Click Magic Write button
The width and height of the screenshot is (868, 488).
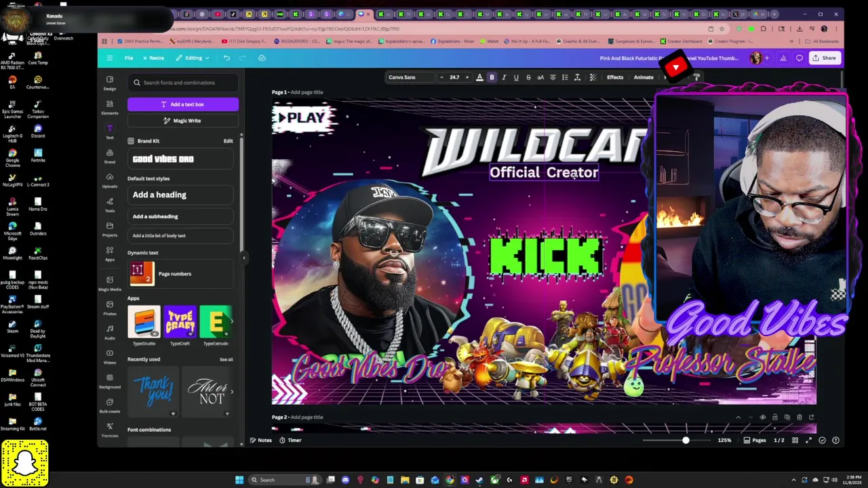pyautogui.click(x=183, y=121)
